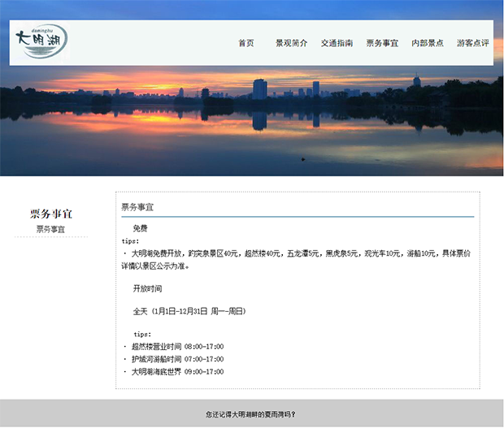The image size is (504, 428).
Task: Open the 内部景点 nav item
Action: 427,43
